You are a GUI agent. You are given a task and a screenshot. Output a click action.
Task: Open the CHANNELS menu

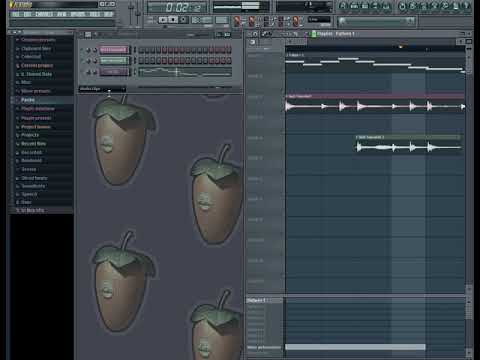44,14
